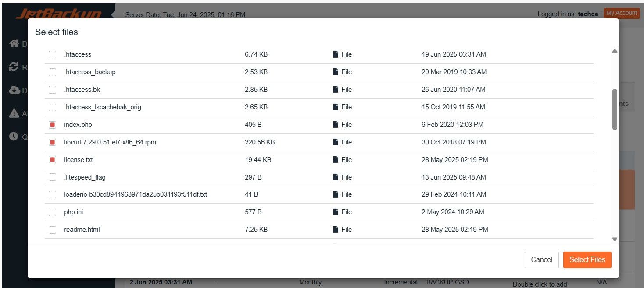Viewport: 644px width, 288px height.
Task: Click the libcurl-7.29.0-51.el7.x86_64.rpm filename
Action: point(110,142)
